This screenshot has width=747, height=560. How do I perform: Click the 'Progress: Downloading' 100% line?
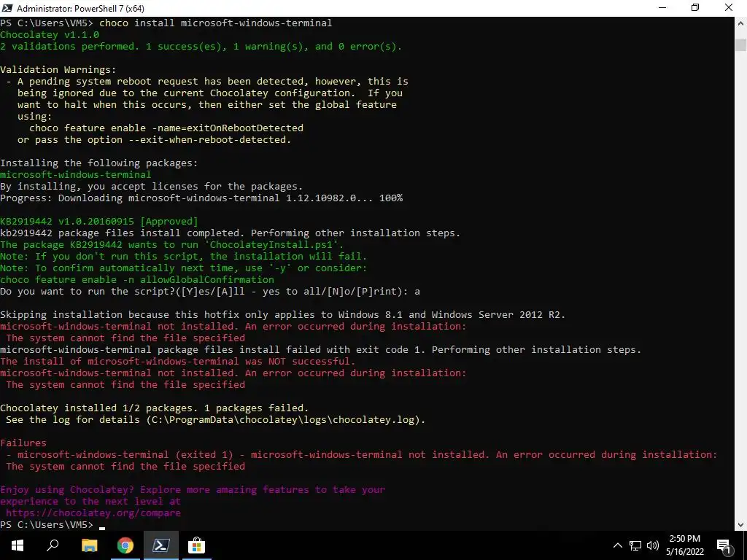(x=201, y=198)
